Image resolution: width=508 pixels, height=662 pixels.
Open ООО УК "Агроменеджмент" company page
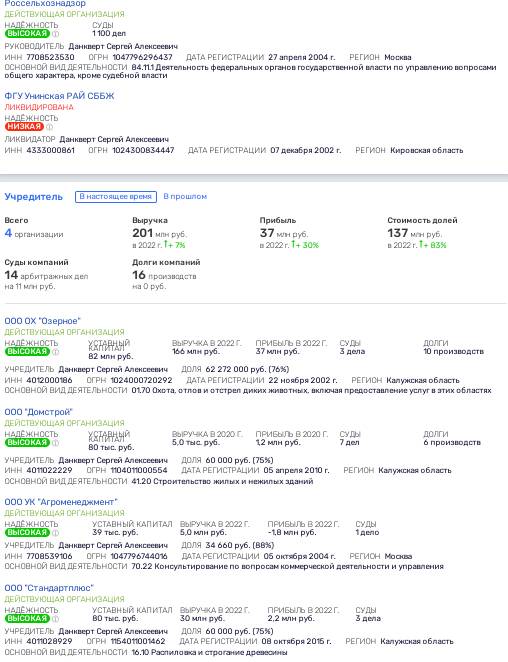61,502
